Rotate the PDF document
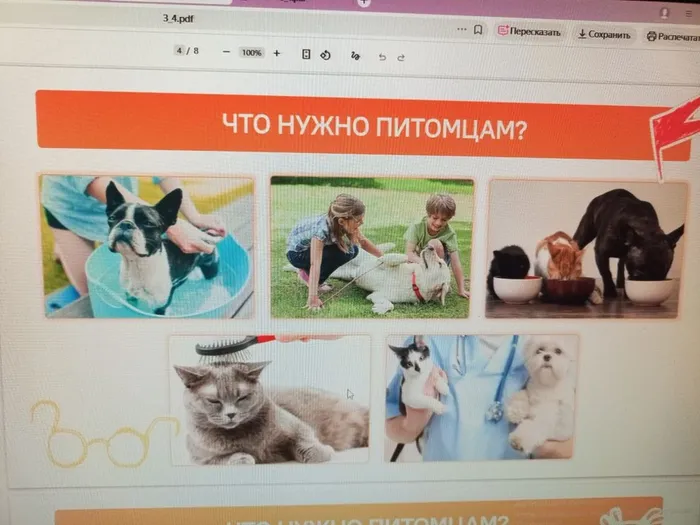 coord(326,55)
